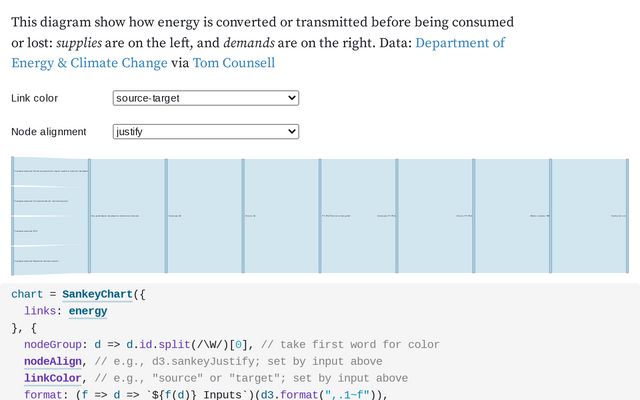Select the second source node from the top
This screenshot has width=640, height=400.
point(13,201)
